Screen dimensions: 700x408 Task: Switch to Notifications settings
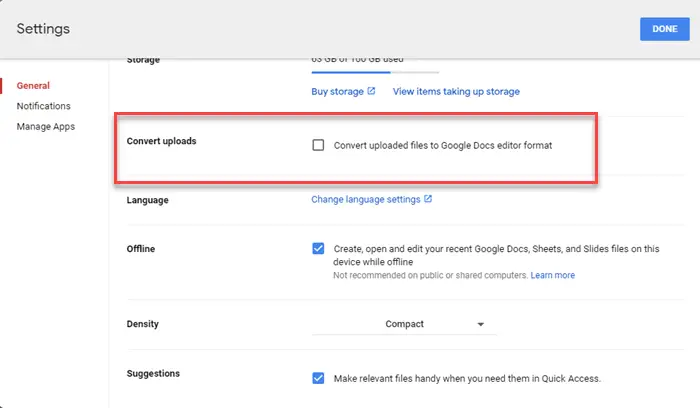(x=43, y=106)
